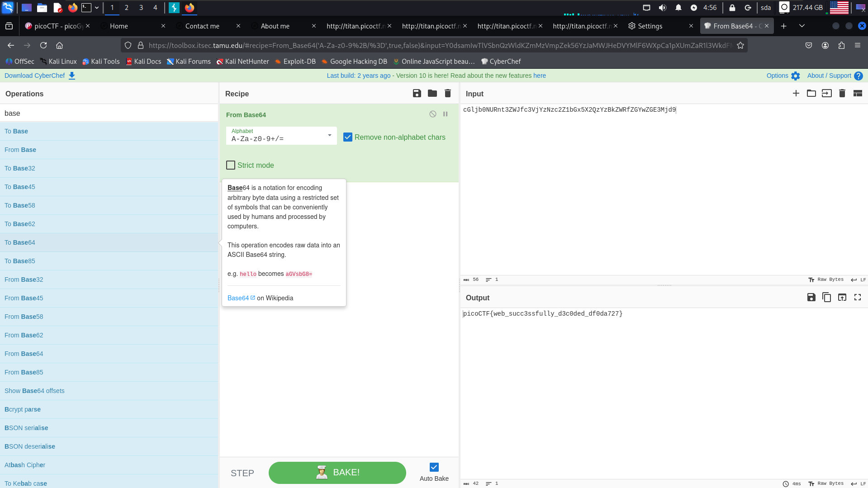Clear the recipe with trash icon
868x488 pixels.
tap(447, 93)
